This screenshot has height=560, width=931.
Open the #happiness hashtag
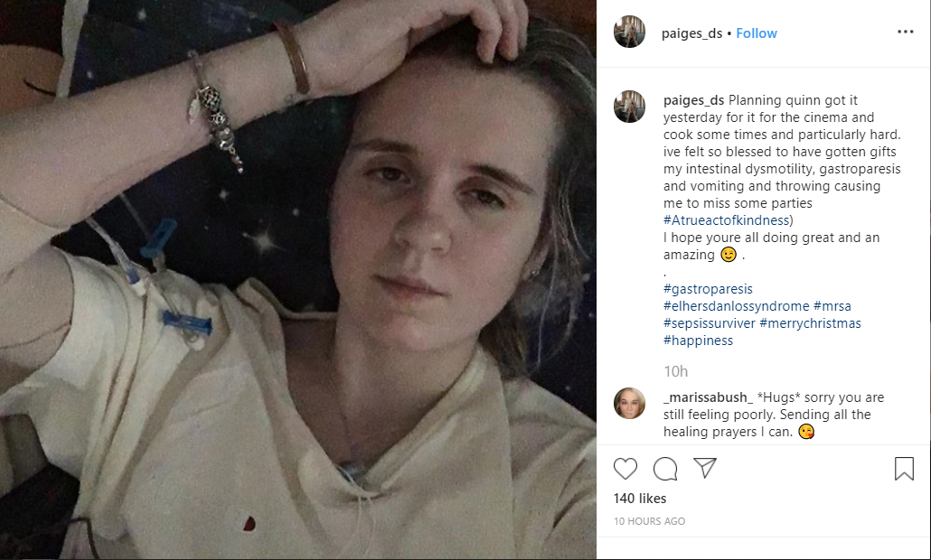pos(698,341)
